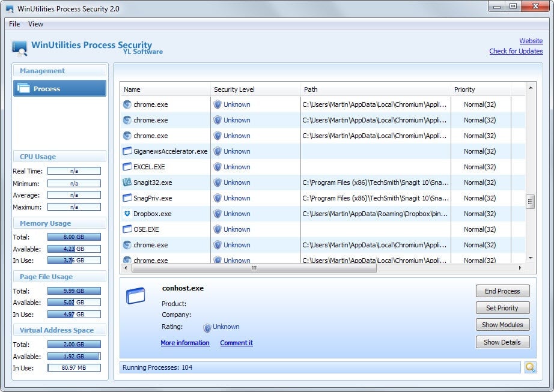The height and width of the screenshot is (392, 554).
Task: Select the Process management item
Action: (x=59, y=88)
